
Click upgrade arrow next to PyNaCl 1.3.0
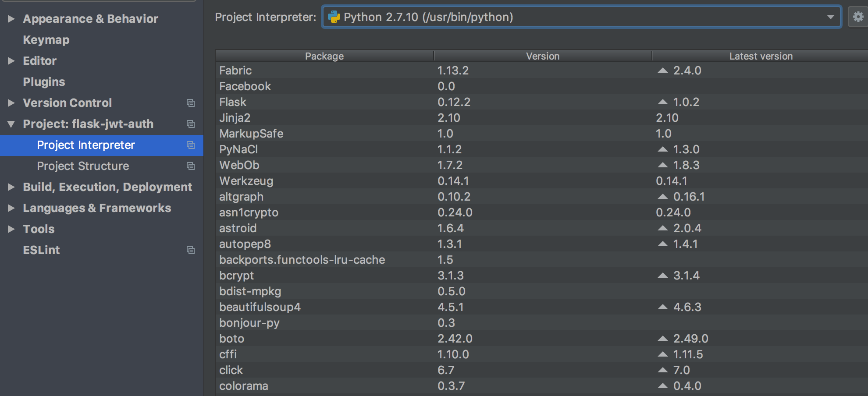pos(663,149)
